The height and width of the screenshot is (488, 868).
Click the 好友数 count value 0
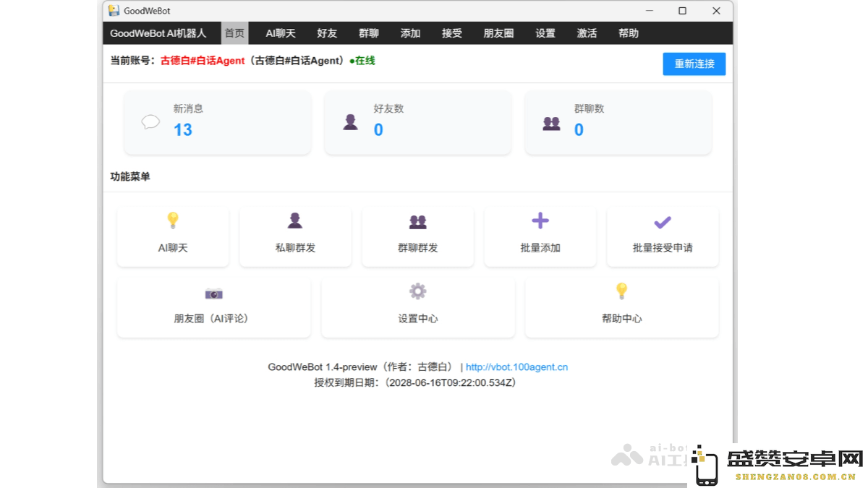click(378, 130)
